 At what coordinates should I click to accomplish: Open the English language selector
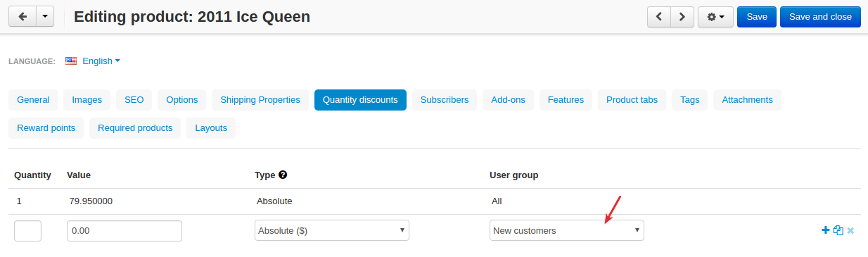pyautogui.click(x=101, y=61)
